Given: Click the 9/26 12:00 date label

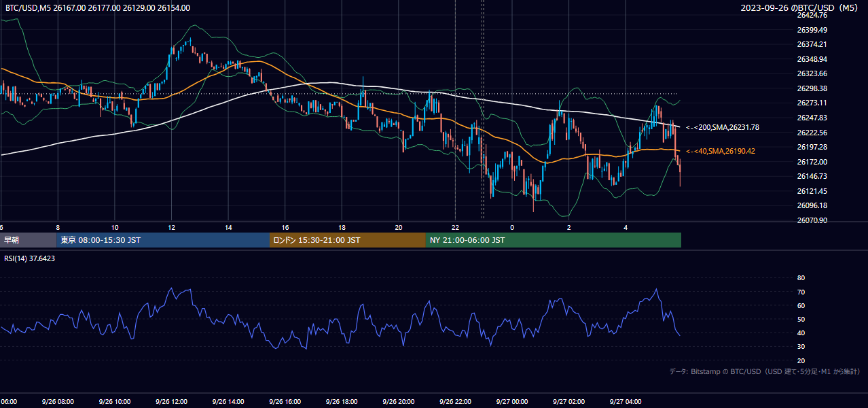Looking at the screenshot, I should [171, 401].
